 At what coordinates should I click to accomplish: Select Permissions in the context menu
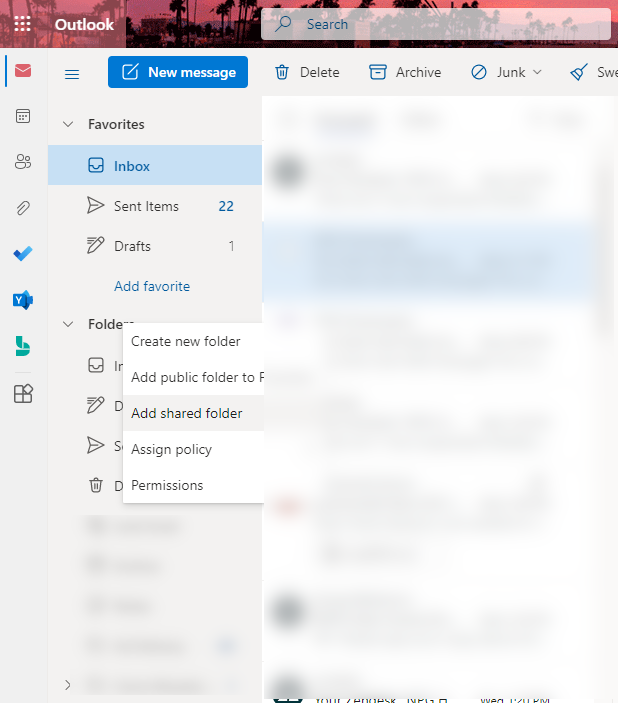pos(167,485)
